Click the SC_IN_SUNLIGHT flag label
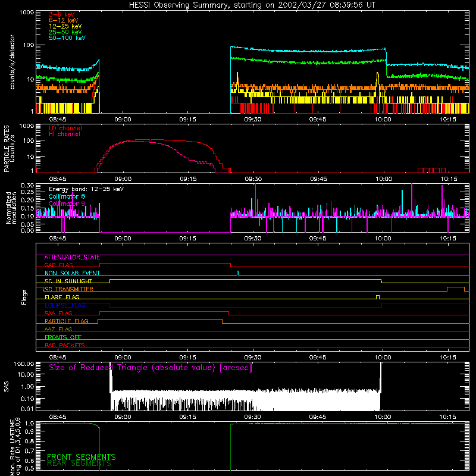 click(68, 281)
